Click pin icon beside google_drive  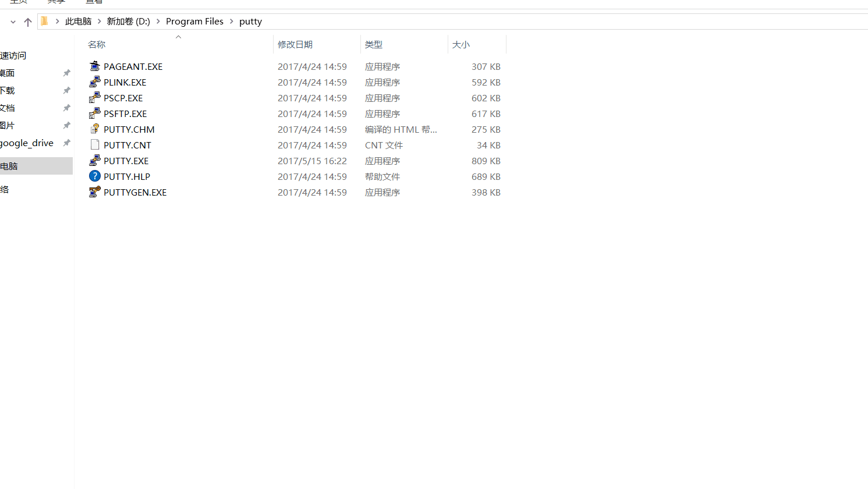66,143
